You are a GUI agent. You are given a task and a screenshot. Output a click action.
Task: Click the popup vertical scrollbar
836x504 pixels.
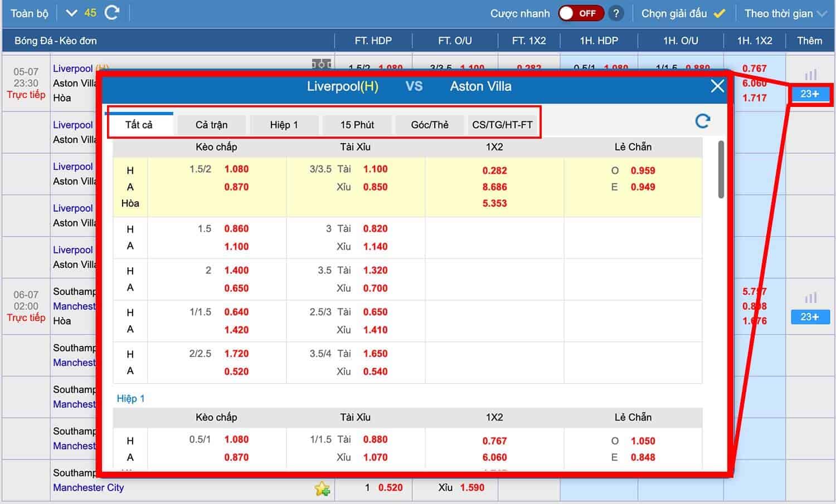tap(721, 170)
